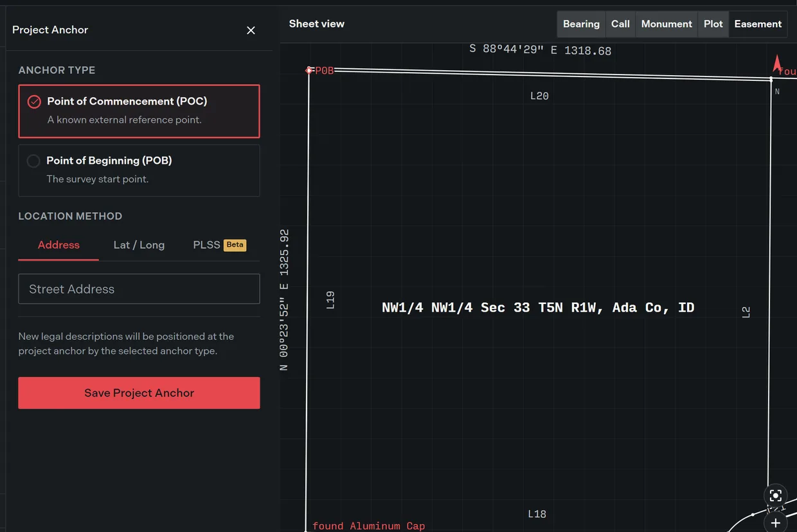This screenshot has width=797, height=532.
Task: Click Save Project Anchor button
Action: coord(139,393)
